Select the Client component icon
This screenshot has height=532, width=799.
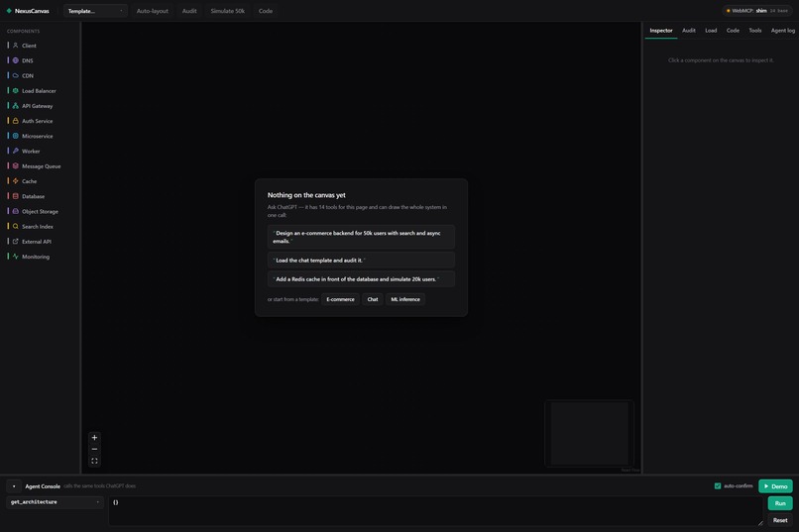[15, 46]
